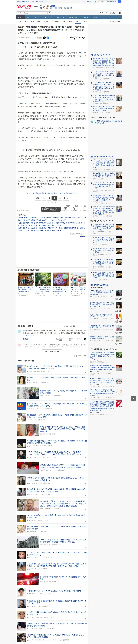Viewport: 138px width, 644px height.
Task: Open settings gear icon in header
Action: [x=120, y=13]
